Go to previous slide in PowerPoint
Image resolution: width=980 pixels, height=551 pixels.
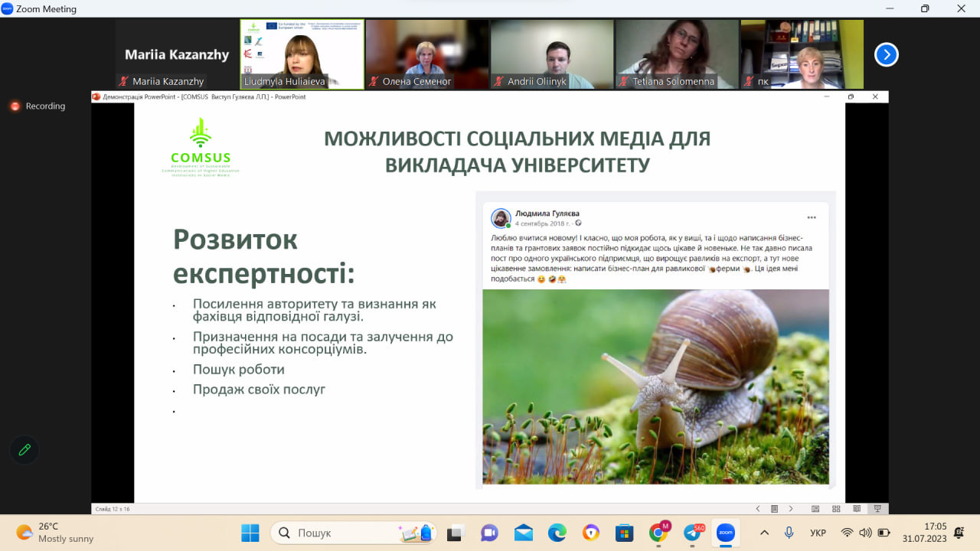(x=758, y=509)
